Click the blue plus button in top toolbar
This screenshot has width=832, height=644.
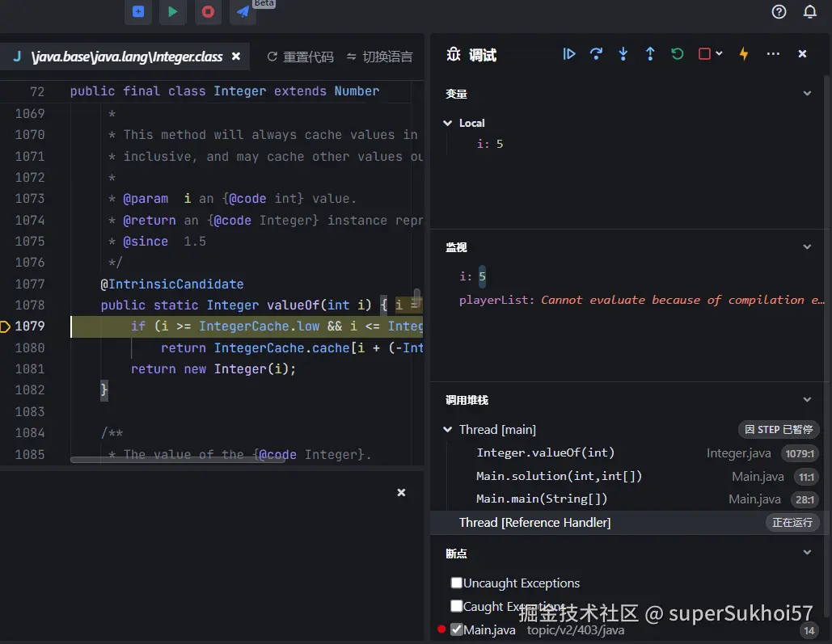[138, 11]
